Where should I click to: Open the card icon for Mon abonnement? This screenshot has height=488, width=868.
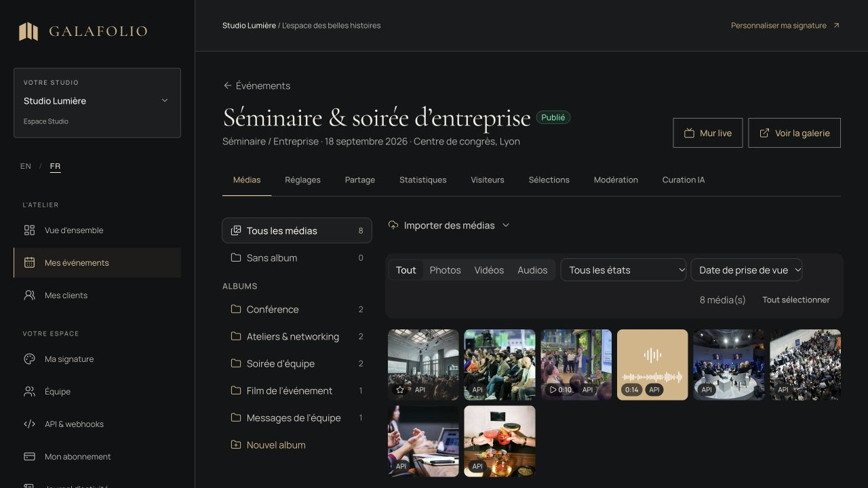(x=29, y=457)
